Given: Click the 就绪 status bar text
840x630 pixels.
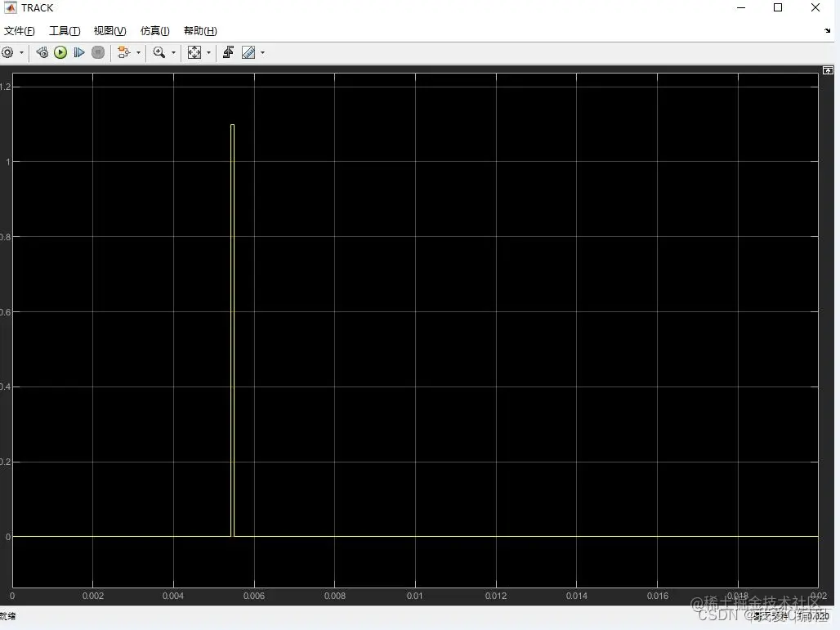Looking at the screenshot, I should [7, 617].
